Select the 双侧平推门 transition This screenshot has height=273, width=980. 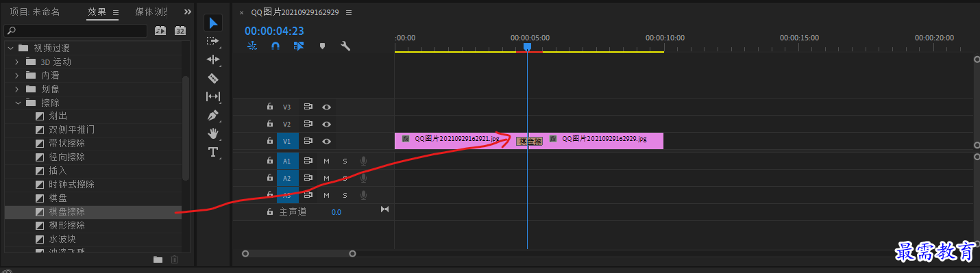(71, 130)
